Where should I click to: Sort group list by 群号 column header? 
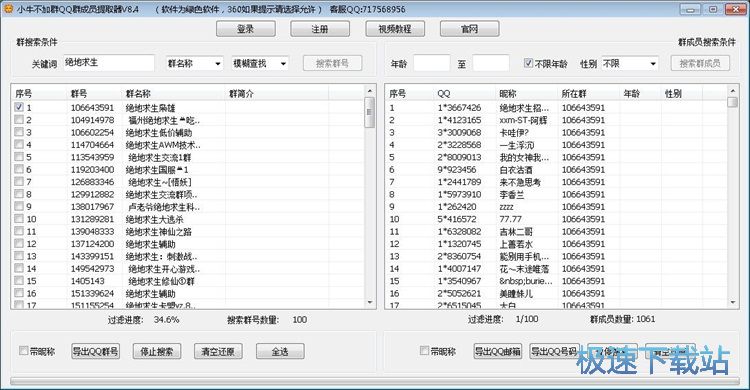coord(93,94)
